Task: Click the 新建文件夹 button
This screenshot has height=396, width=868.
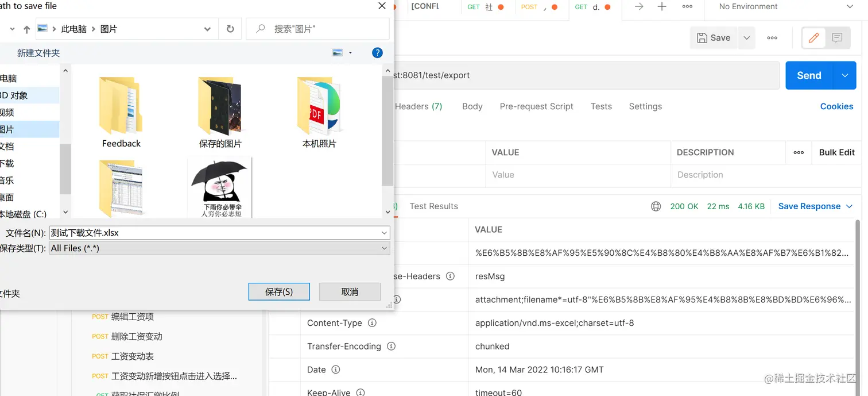Action: (38, 53)
